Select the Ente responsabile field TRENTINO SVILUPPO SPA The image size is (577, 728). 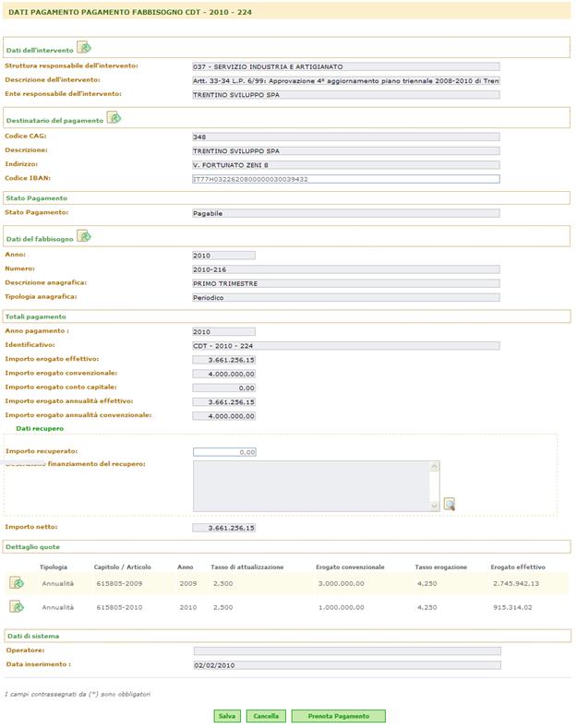tap(346, 95)
